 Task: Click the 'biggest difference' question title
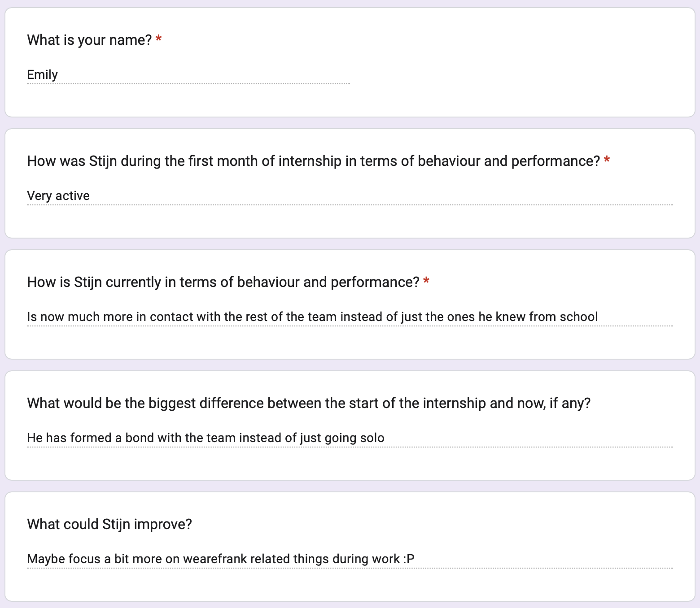click(x=309, y=403)
